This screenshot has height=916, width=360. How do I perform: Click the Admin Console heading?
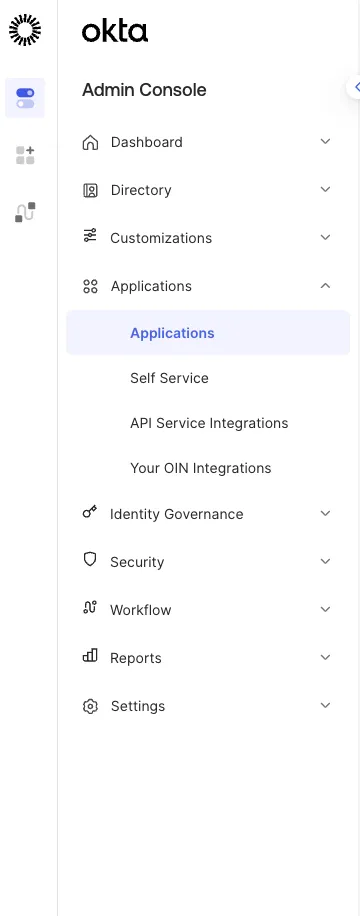pos(144,90)
